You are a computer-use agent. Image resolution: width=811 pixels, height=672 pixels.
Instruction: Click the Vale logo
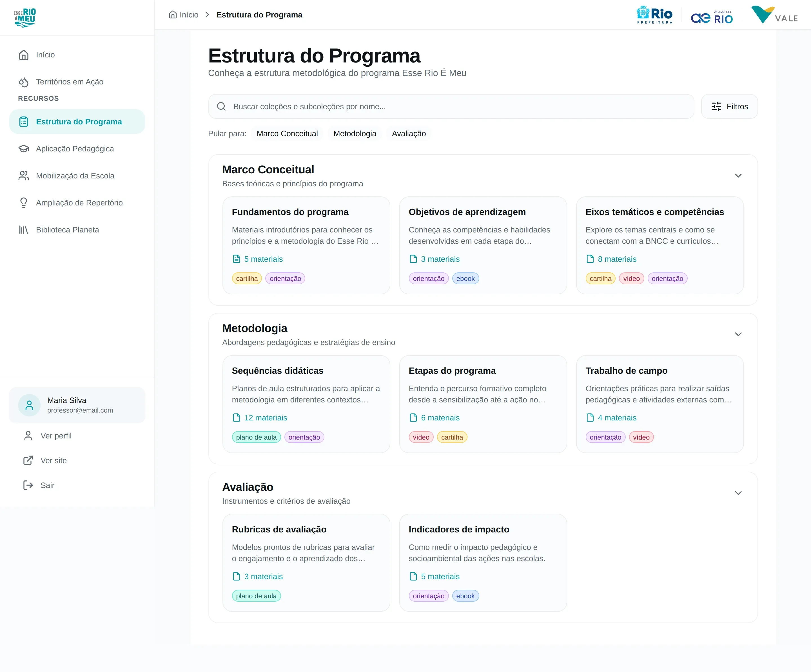point(774,15)
